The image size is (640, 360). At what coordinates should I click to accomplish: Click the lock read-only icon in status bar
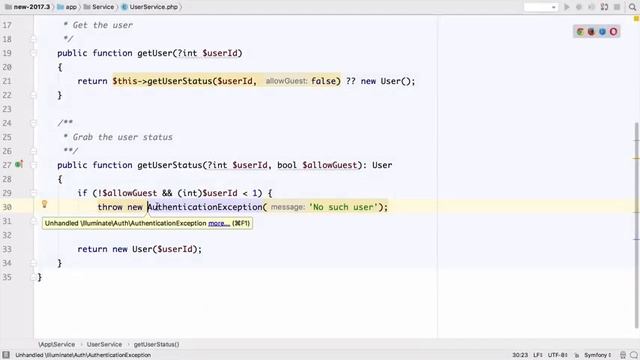pos(576,355)
